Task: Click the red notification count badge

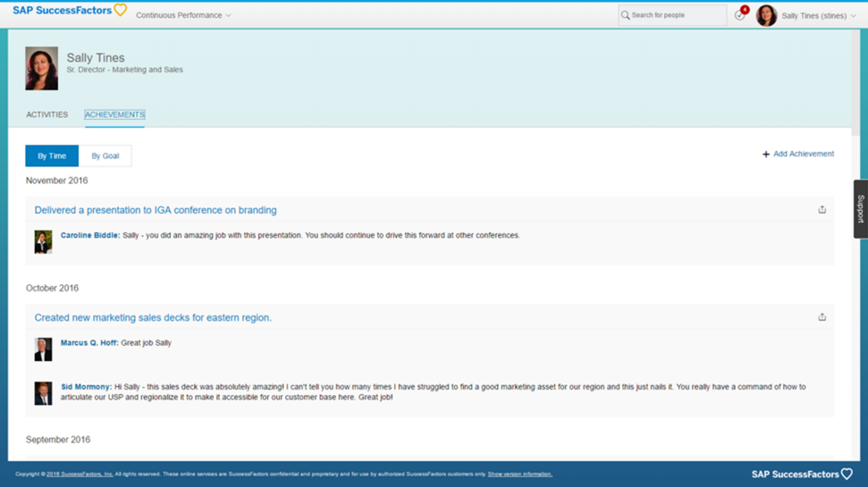Action: [x=746, y=10]
